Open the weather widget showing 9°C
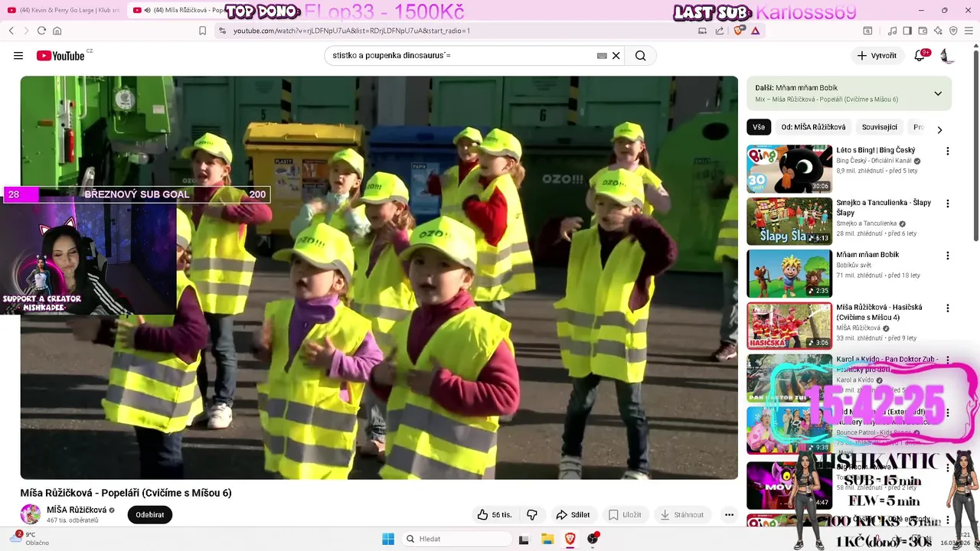Viewport: 980px width, 551px height. pyautogui.click(x=31, y=539)
